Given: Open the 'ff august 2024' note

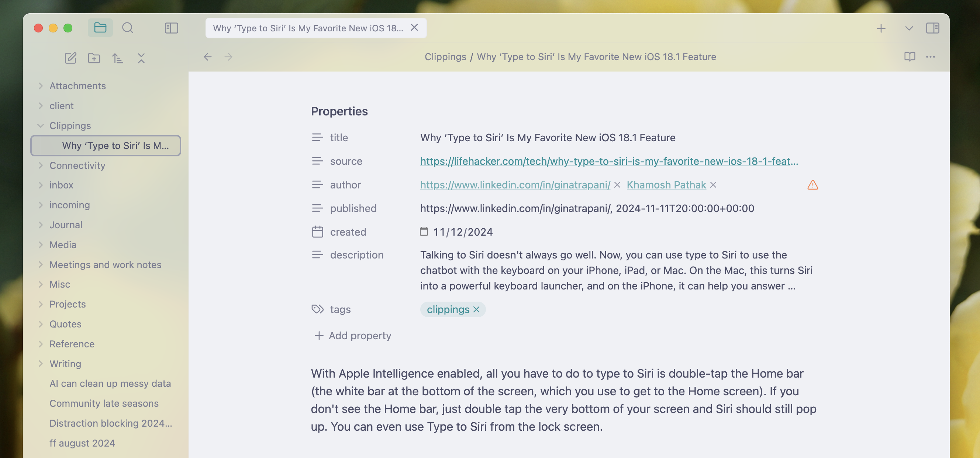Looking at the screenshot, I should [82, 443].
